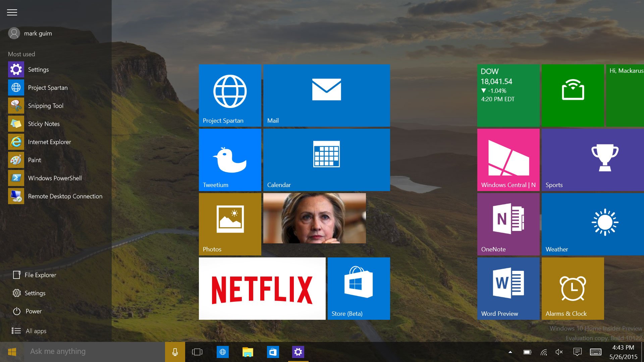Activate Cortana microphone button
Screen dimensions: 644x362
point(175,352)
